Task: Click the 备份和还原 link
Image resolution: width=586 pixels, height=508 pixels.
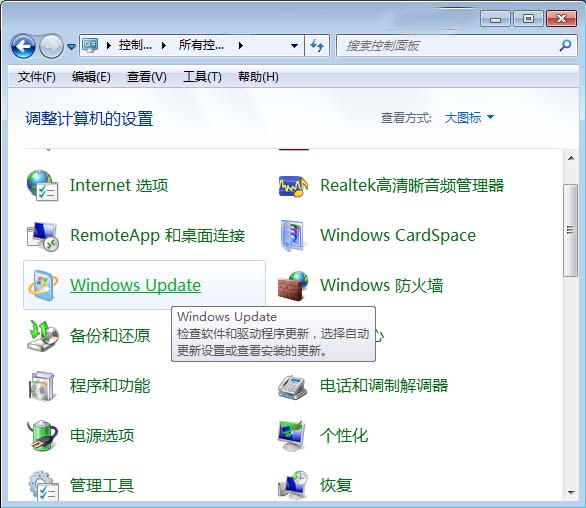Action: [110, 336]
